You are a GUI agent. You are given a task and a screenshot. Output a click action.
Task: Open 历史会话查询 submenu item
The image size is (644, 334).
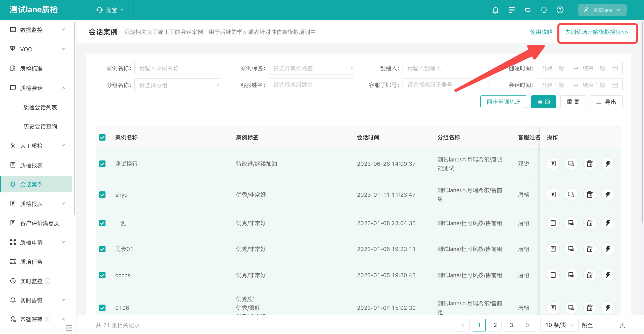[40, 127]
